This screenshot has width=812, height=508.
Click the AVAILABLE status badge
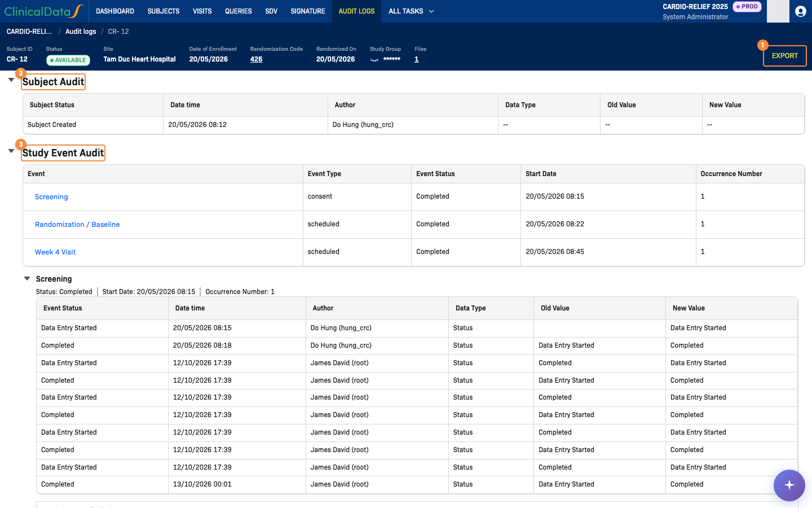(68, 60)
